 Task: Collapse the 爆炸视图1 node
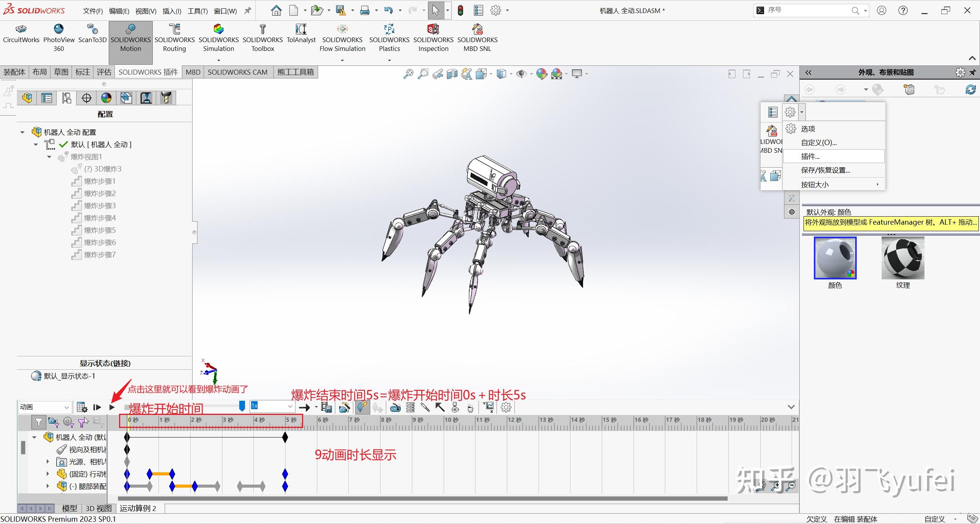[49, 157]
